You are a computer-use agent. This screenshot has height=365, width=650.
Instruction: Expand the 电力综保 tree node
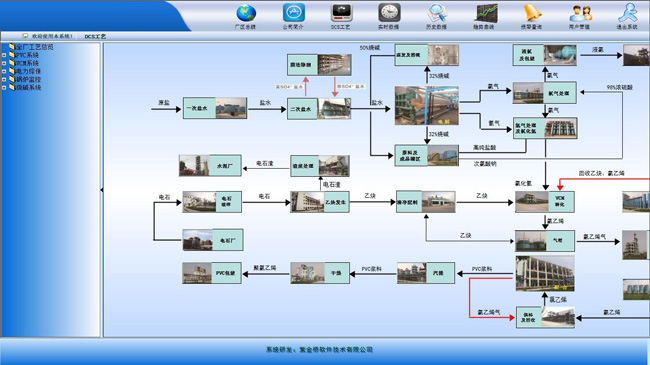click(x=4, y=71)
